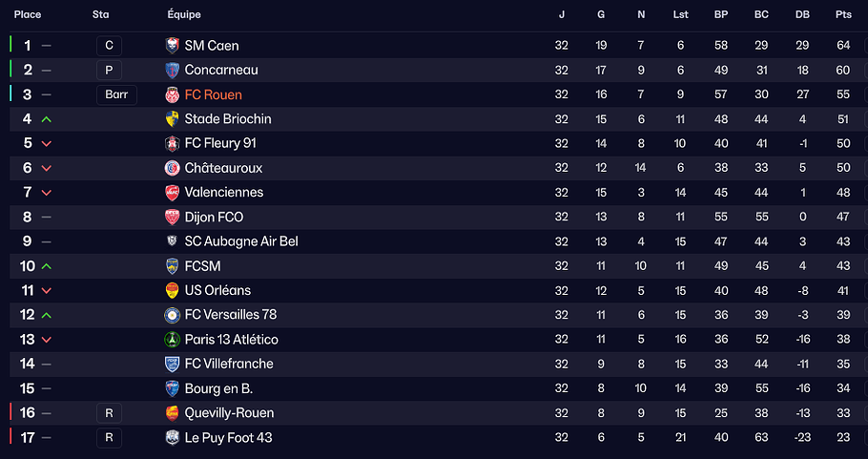Viewport: 868px width, 459px height.
Task: Click the Paris 13 Atlético crest
Action: pos(173,340)
